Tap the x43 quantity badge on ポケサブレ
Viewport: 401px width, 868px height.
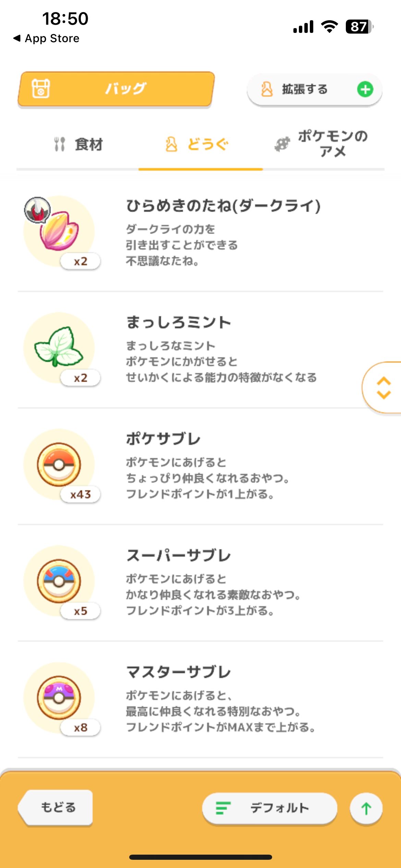pyautogui.click(x=81, y=494)
